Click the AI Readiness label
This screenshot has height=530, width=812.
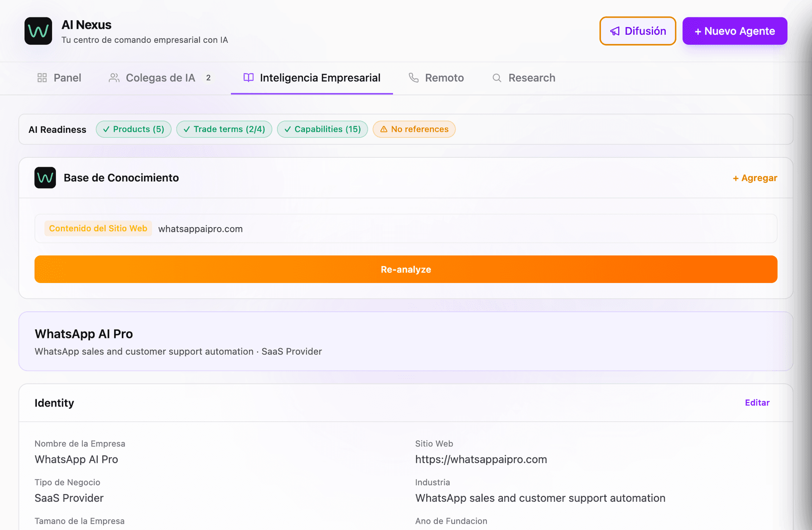point(58,129)
